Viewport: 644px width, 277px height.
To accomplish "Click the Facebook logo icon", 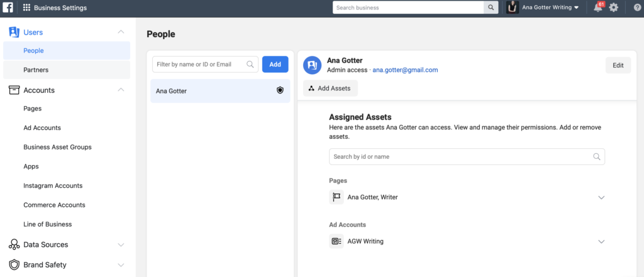I will 8,8.
